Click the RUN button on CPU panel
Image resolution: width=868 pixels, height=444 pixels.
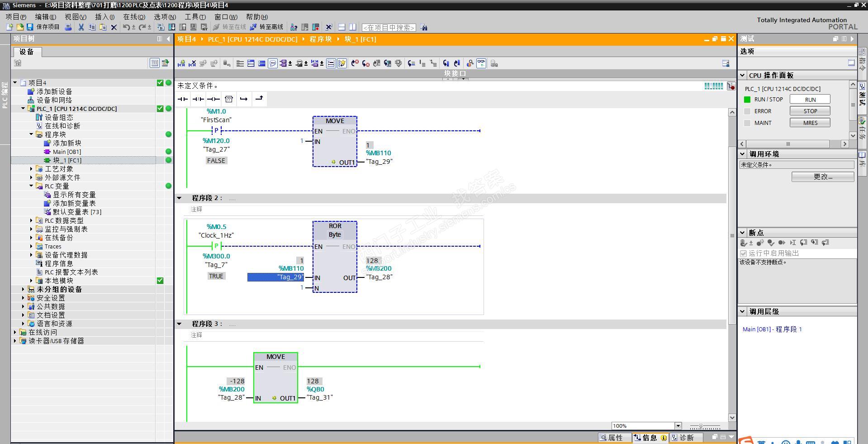coord(810,100)
